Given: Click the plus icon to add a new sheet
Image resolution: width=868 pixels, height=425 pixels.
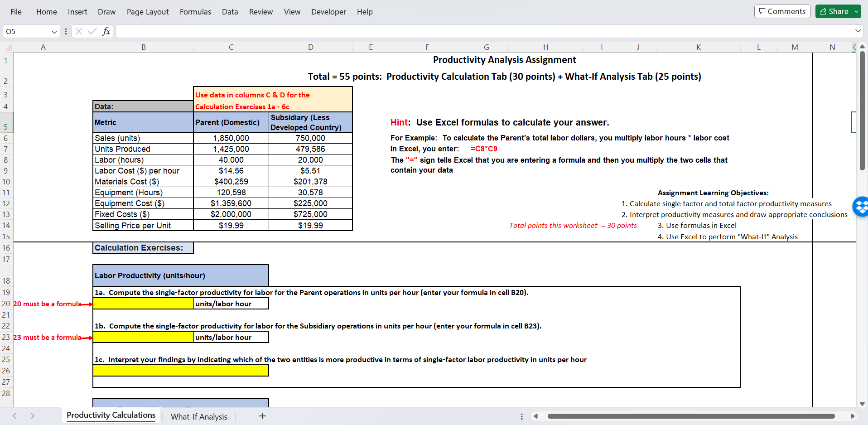Looking at the screenshot, I should [x=263, y=415].
